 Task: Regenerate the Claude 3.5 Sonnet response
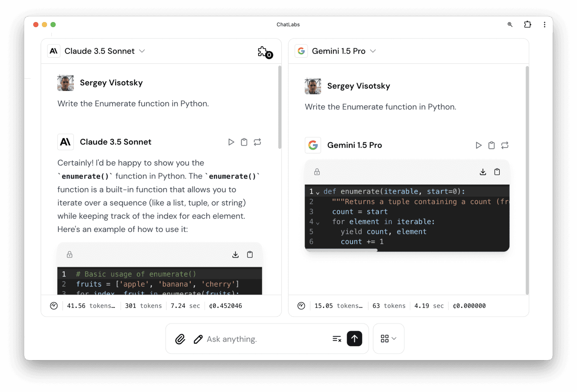(x=258, y=142)
